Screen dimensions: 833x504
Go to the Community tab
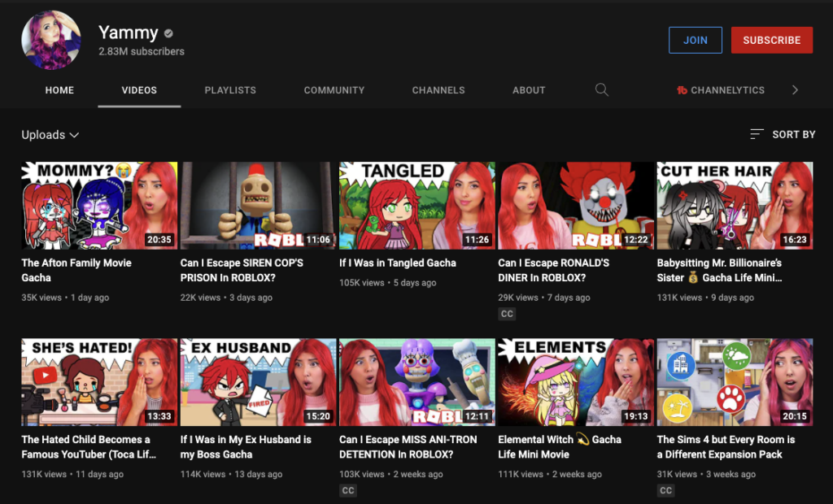[x=334, y=90]
